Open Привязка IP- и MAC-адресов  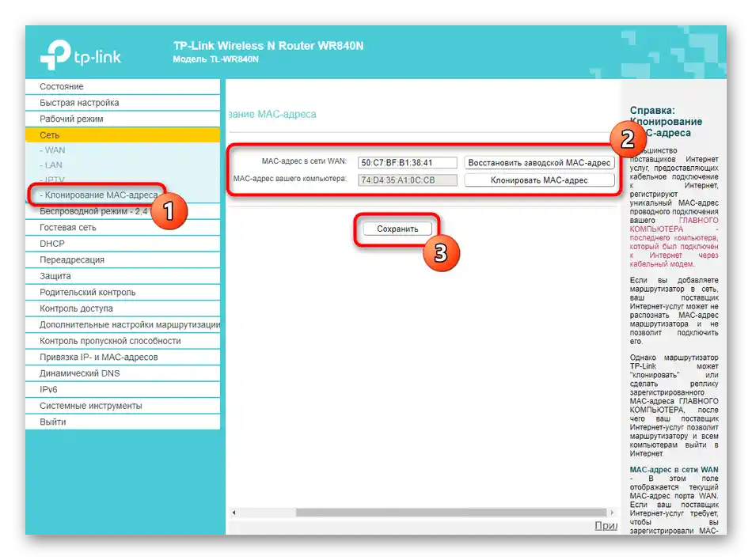[x=123, y=358]
